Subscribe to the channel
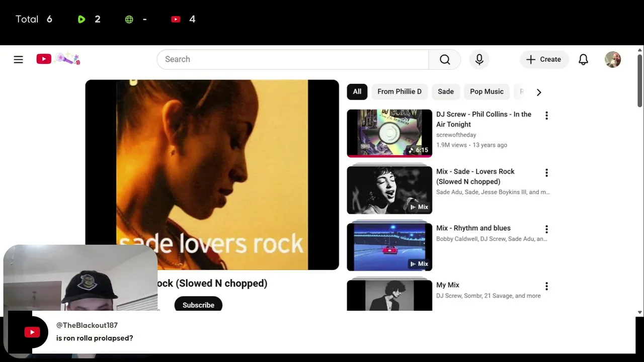The height and width of the screenshot is (362, 644). click(x=198, y=305)
